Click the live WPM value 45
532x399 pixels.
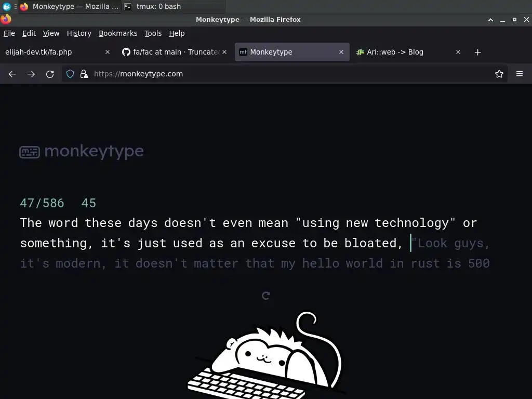[88, 203]
